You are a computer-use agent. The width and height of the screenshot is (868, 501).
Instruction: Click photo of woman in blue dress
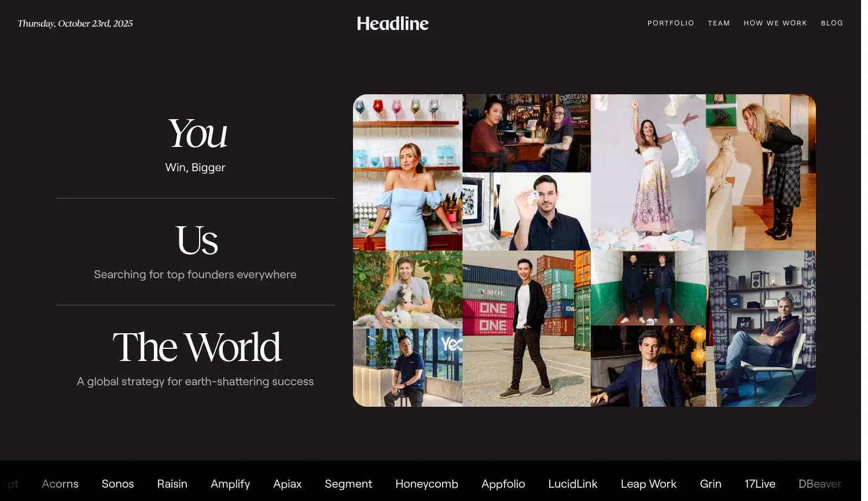point(407,172)
